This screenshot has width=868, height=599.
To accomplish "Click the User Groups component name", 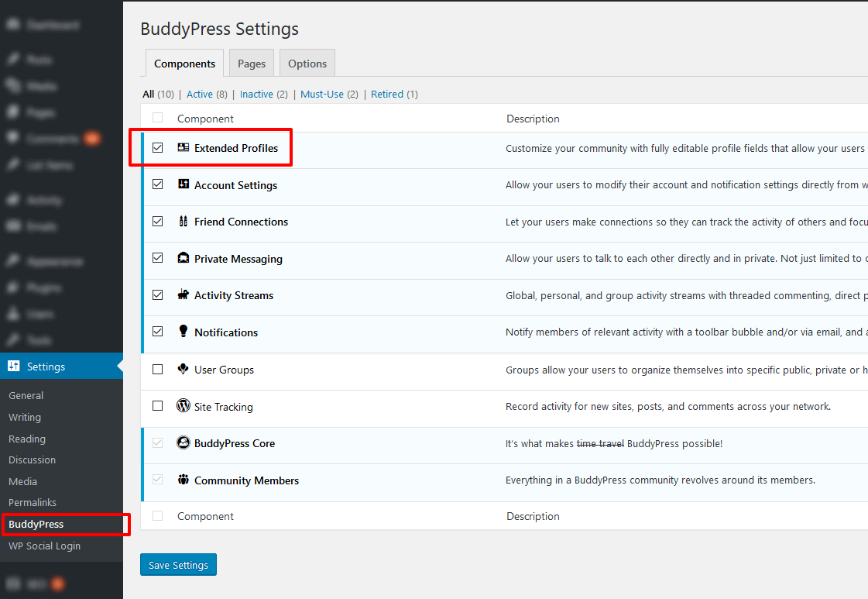I will click(x=225, y=370).
